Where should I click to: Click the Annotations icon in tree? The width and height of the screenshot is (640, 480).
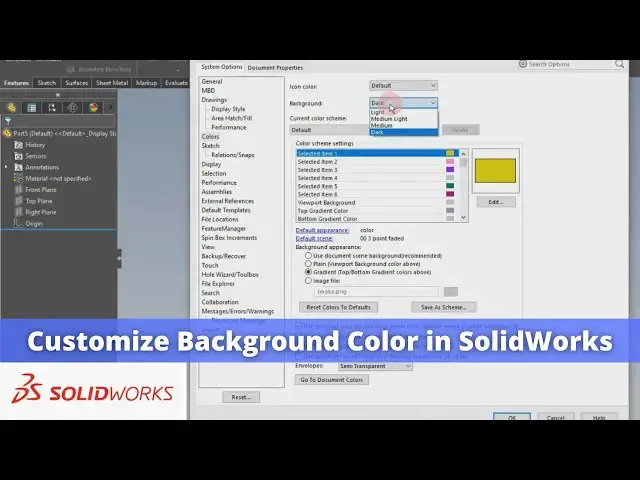click(19, 167)
